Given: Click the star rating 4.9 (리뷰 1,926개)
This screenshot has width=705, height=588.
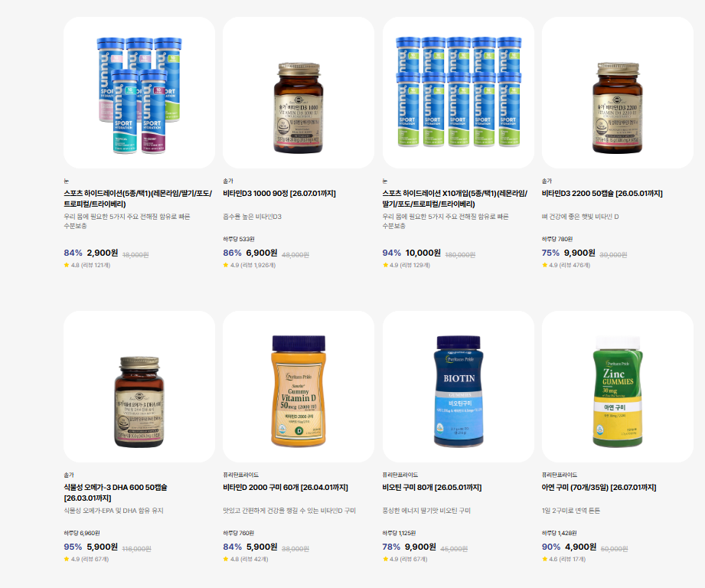Looking at the screenshot, I should tap(250, 265).
